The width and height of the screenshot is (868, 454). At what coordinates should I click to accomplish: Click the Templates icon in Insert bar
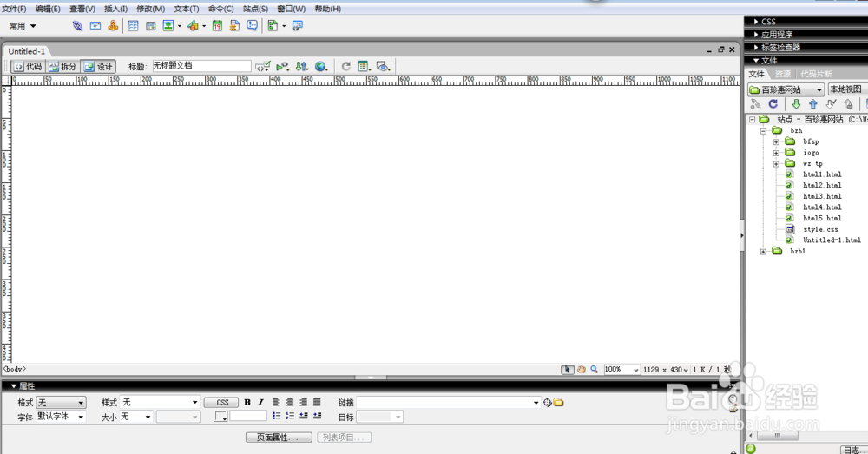(273, 25)
